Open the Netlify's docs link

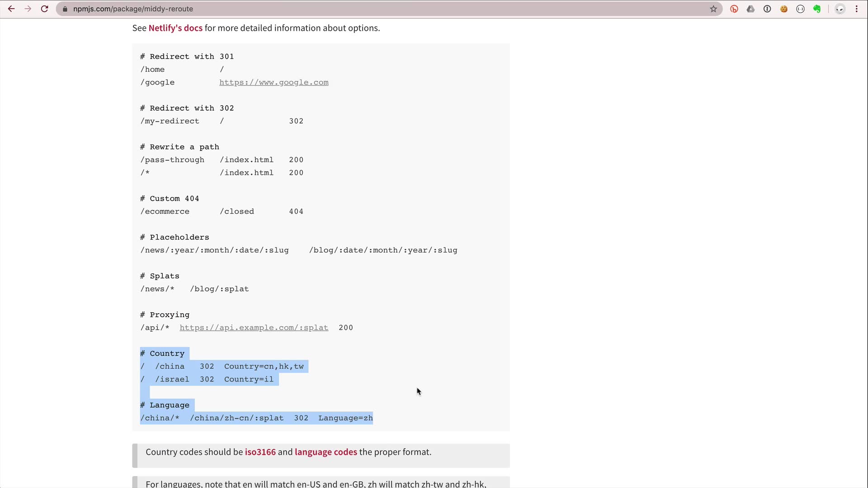pos(175,28)
